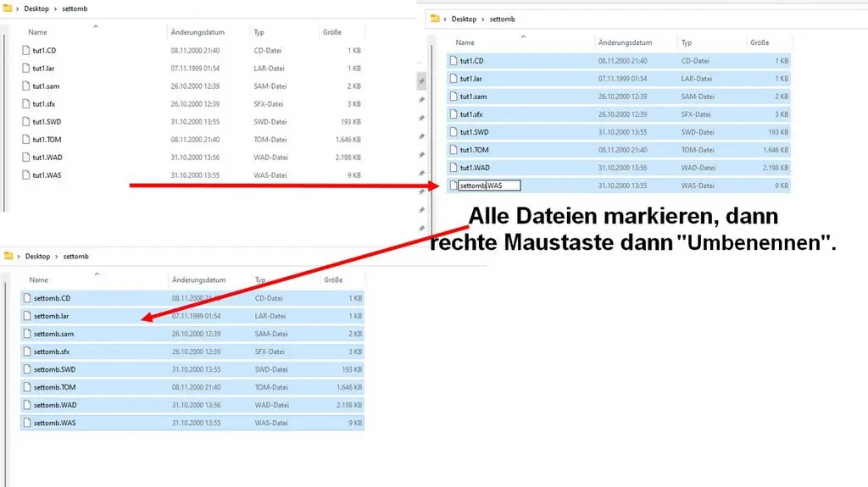Click the settomb.CD file icon
Image resolution: width=868 pixels, height=487 pixels.
[x=27, y=298]
